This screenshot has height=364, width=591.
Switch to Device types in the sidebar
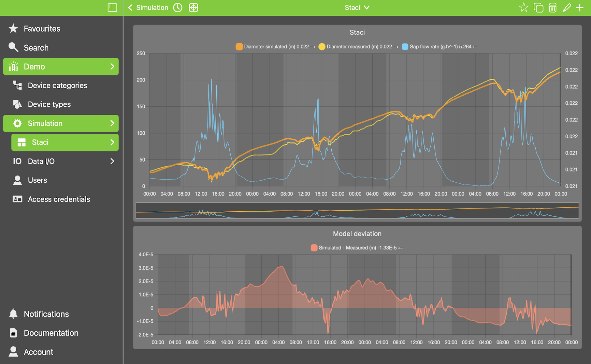(49, 104)
